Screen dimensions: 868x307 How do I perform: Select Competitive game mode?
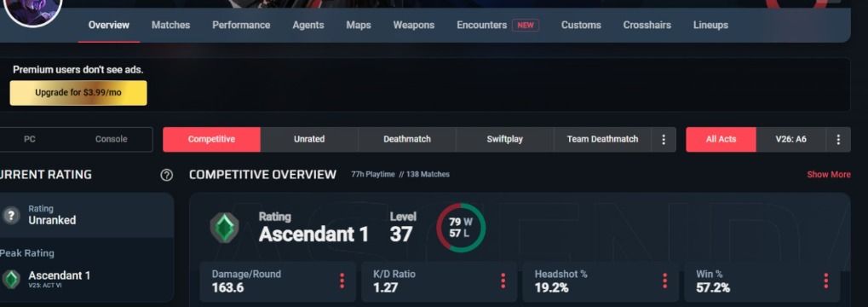[x=211, y=139]
